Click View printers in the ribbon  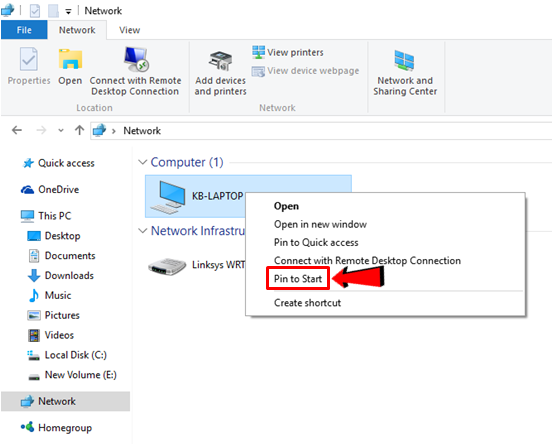click(288, 52)
